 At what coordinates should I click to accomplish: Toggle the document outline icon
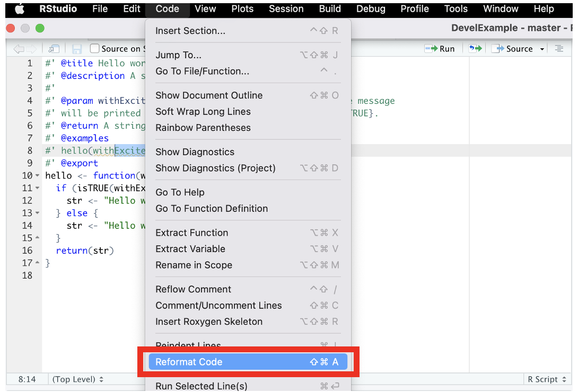click(559, 49)
